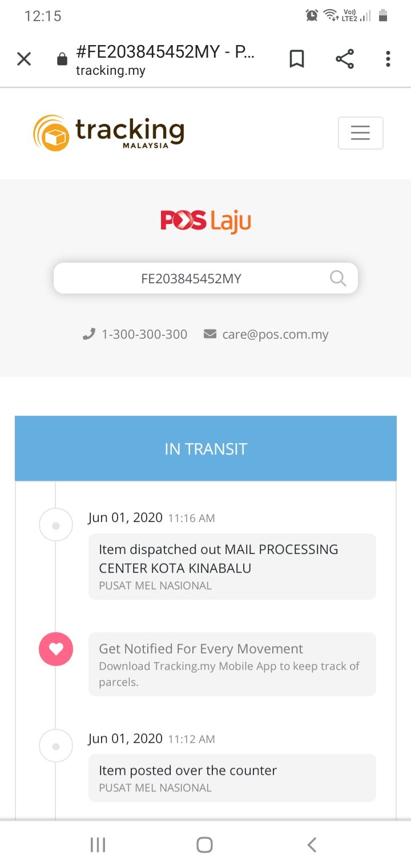The height and width of the screenshot is (868, 411).
Task: Select the 11:16 AM timeline marker
Action: tap(56, 525)
